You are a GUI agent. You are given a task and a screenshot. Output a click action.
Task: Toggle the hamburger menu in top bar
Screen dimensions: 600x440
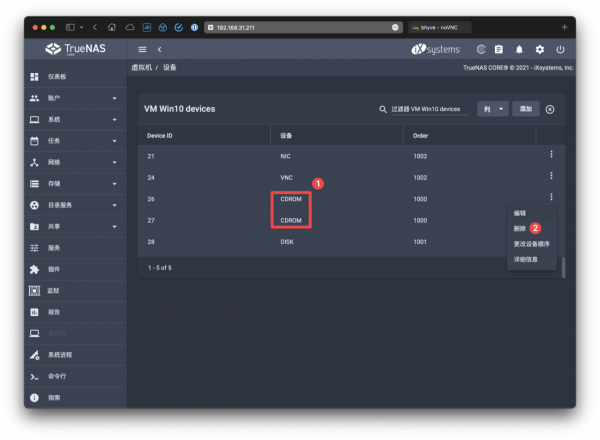[x=142, y=49]
